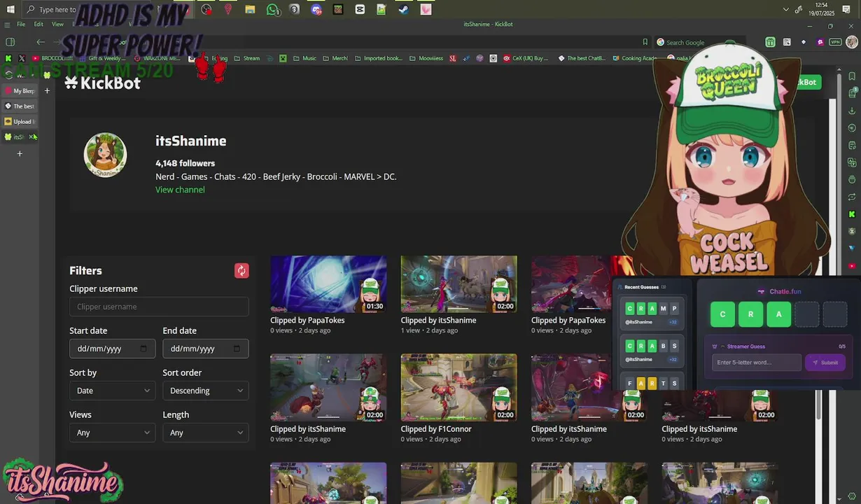Screen dimensions: 861x504
Task: Open the BROCCOLI YouTube bookmark
Action: point(52,59)
